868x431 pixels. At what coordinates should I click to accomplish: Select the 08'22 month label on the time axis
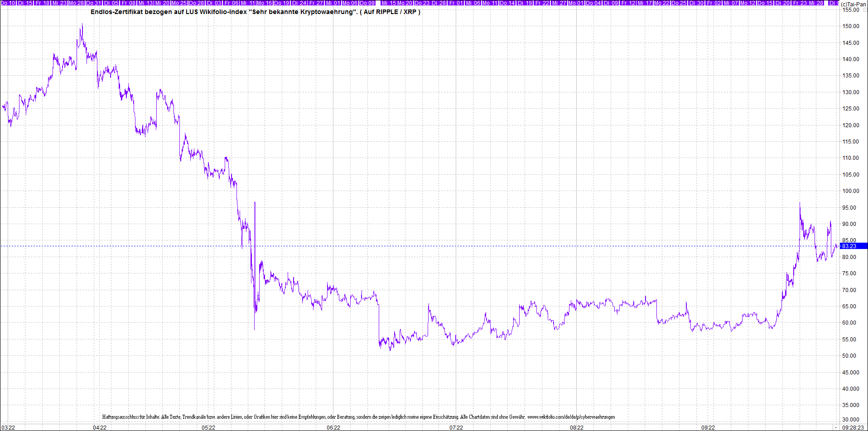(577, 427)
